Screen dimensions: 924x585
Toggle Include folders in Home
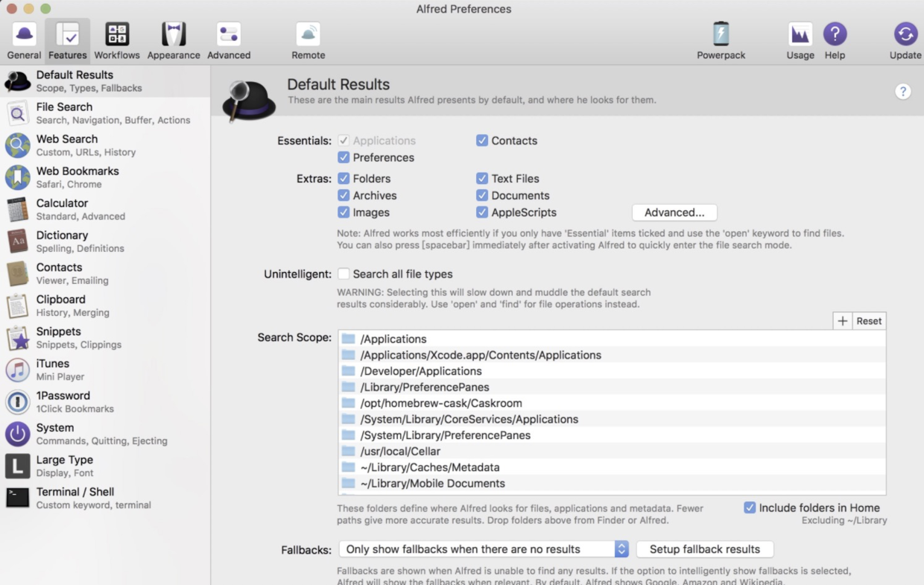[x=750, y=507]
